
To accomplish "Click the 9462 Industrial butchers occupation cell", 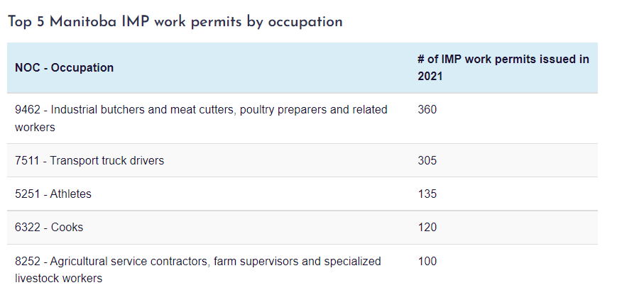I will click(209, 118).
